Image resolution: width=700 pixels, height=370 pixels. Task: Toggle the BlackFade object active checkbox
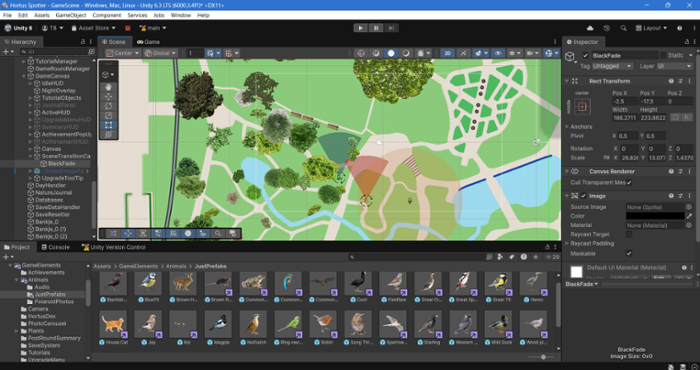point(585,56)
